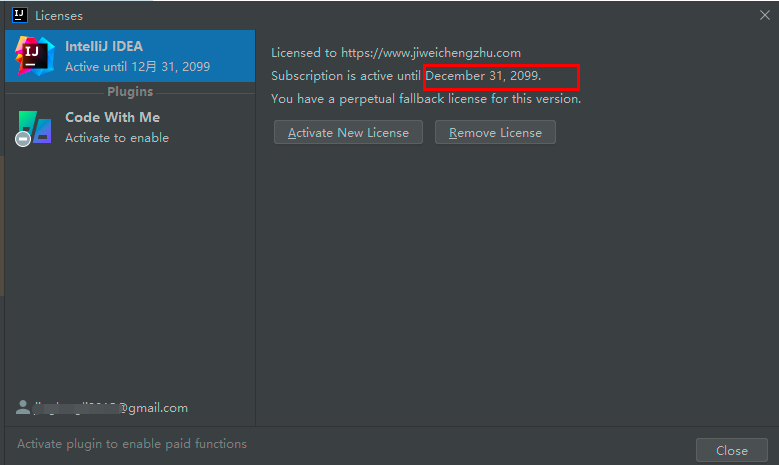779x465 pixels.
Task: Click the jiweichengzhu.com licensed-to URL
Action: tap(431, 52)
